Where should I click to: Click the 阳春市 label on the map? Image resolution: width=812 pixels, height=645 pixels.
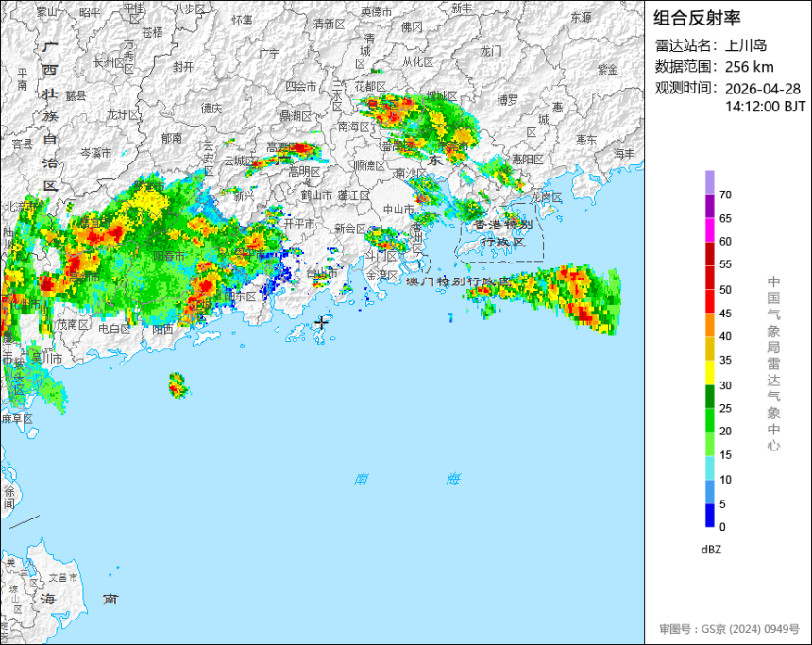169,256
